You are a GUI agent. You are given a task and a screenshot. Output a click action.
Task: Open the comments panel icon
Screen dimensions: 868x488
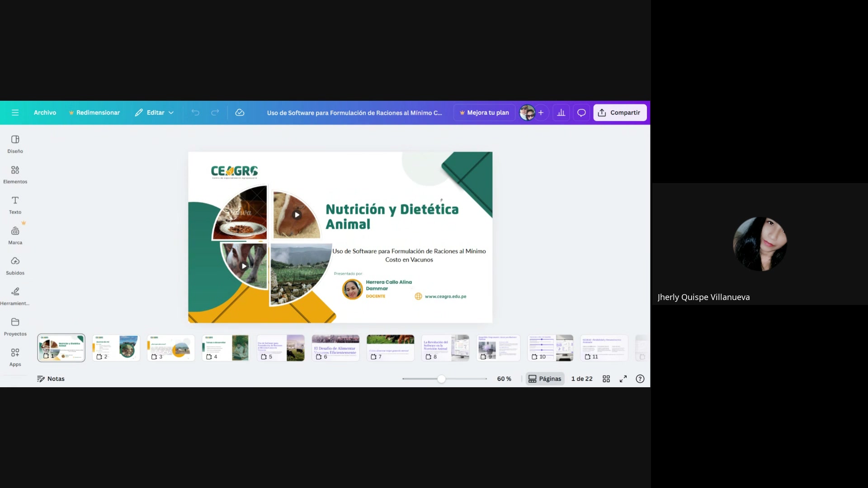click(x=581, y=113)
